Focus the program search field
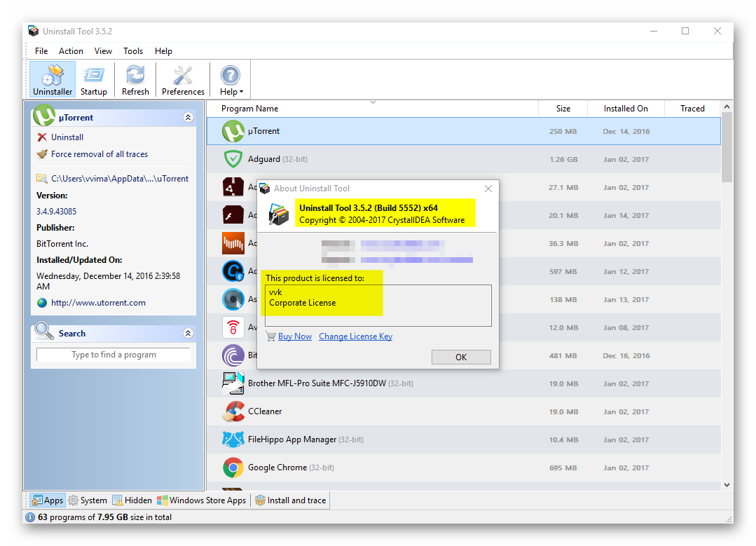Viewport: 756px width, 546px height. coord(114,355)
